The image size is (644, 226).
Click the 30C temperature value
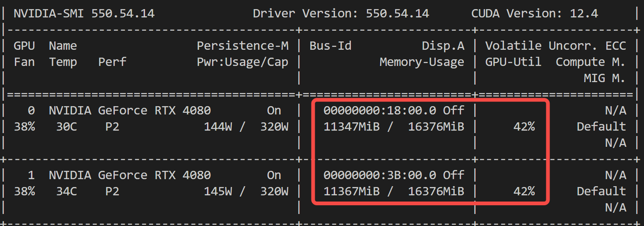67,126
